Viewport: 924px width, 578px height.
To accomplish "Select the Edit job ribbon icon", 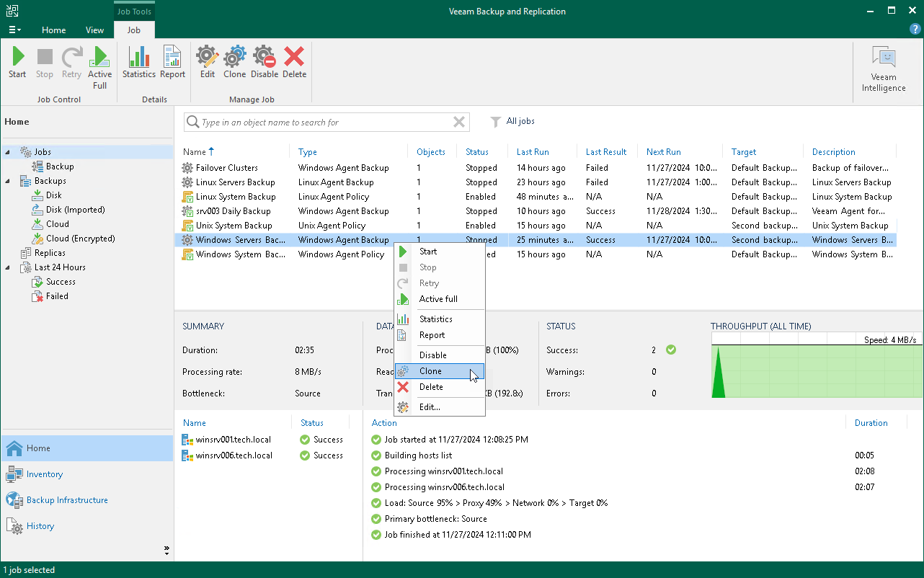I will pos(207,61).
